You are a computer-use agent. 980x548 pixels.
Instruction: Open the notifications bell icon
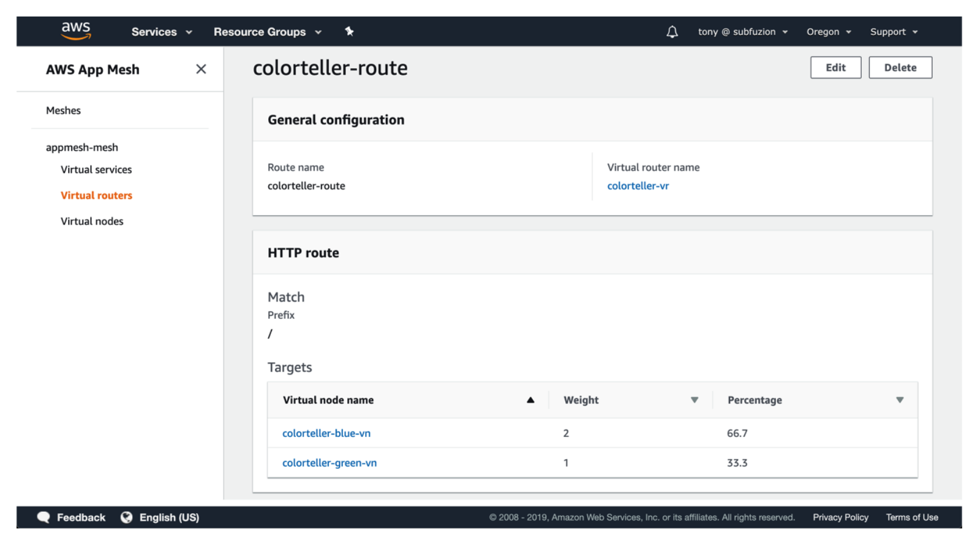tap(672, 32)
